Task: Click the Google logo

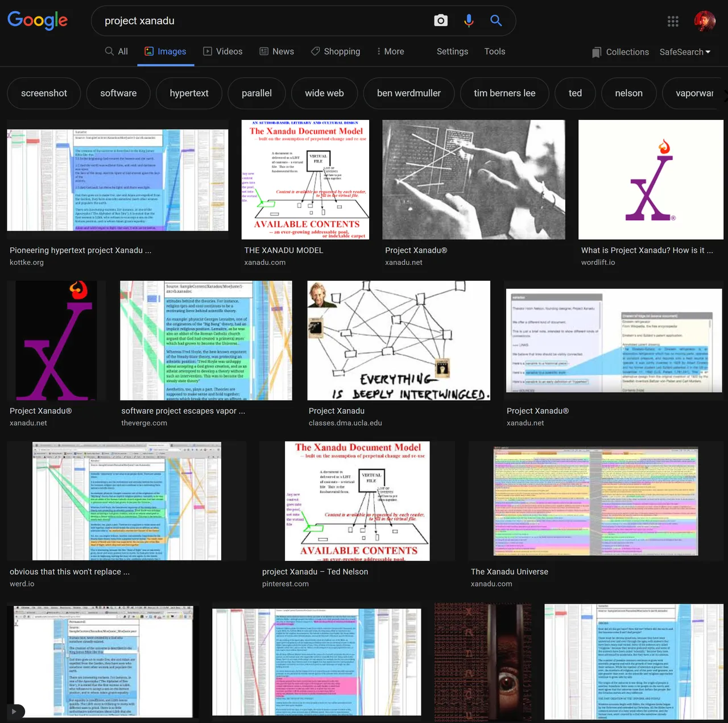Action: coord(38,20)
